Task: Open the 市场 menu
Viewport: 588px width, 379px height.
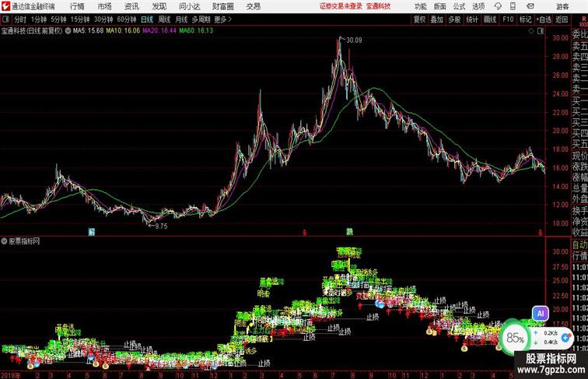Action: (x=104, y=6)
